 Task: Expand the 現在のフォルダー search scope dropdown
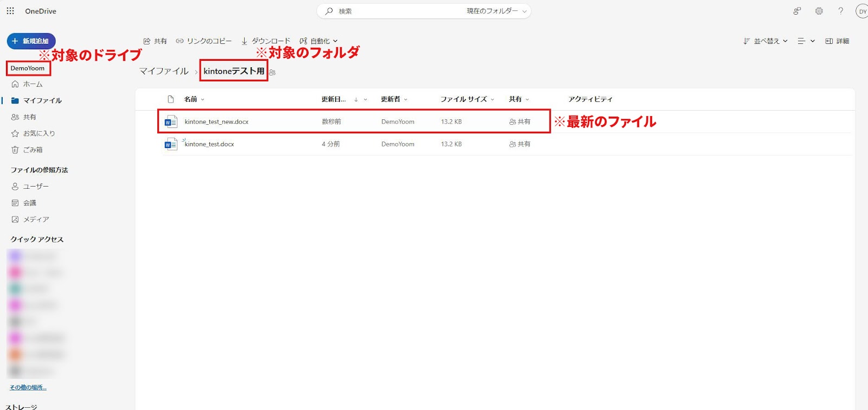coord(525,11)
